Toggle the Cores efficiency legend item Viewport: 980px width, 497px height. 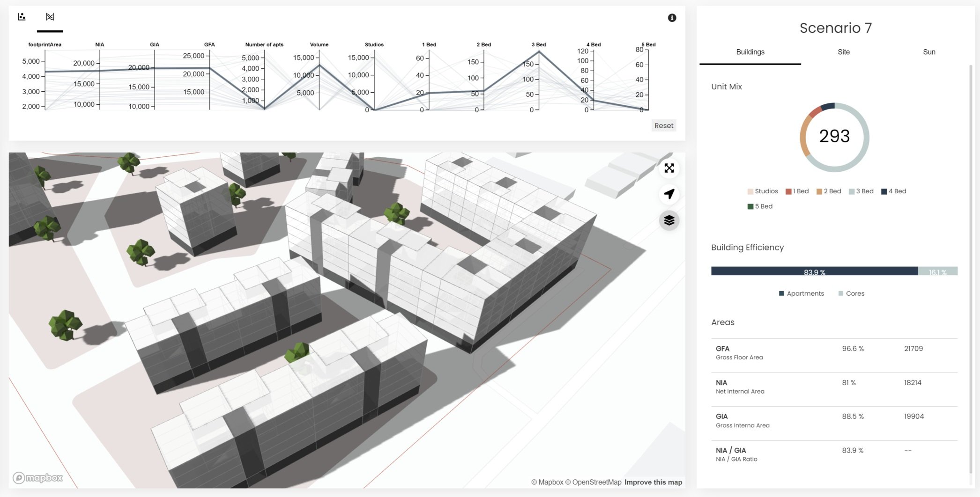pyautogui.click(x=852, y=293)
